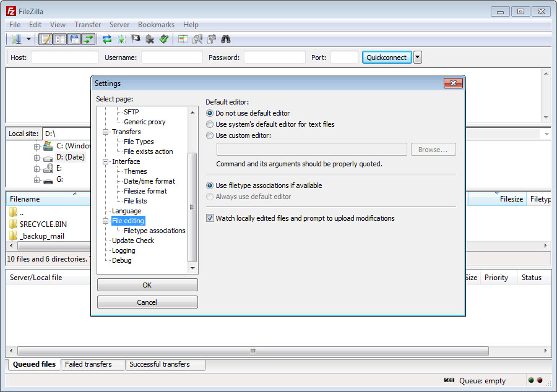Click the Port input field

click(x=344, y=57)
